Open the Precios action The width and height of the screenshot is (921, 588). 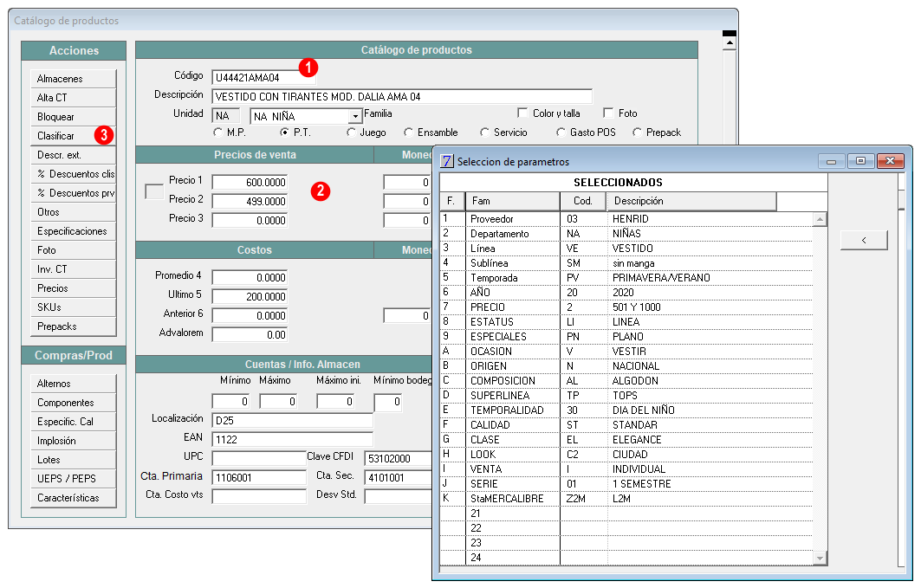coord(74,288)
